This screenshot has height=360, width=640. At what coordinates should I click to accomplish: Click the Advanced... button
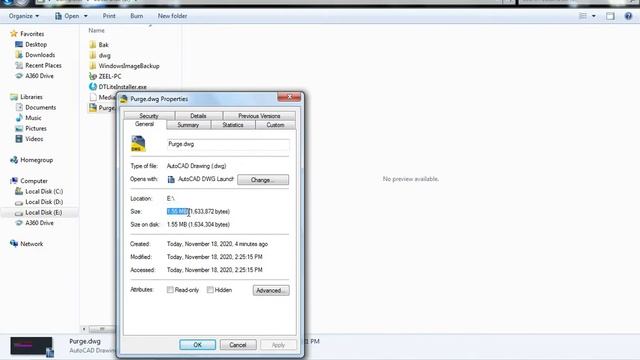coord(271,290)
